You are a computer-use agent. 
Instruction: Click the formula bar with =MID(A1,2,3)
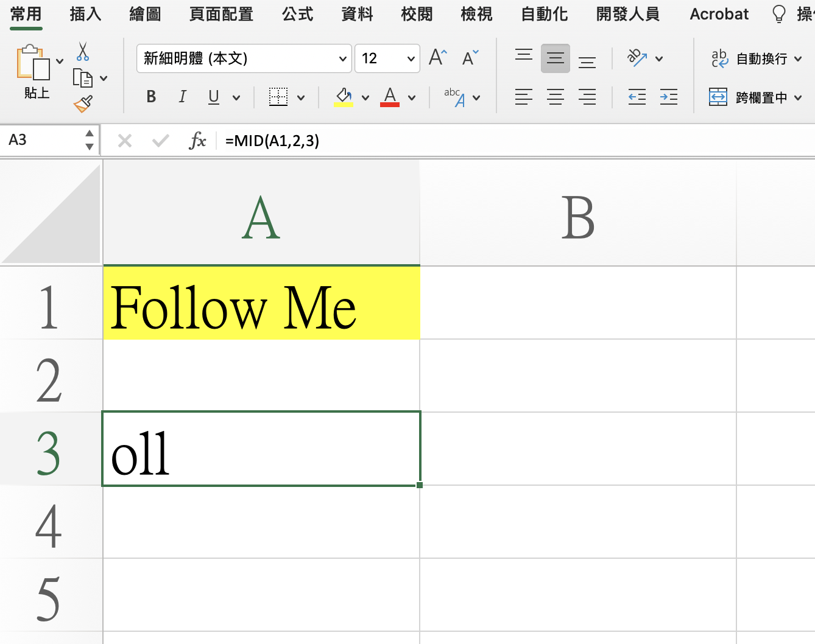(x=518, y=141)
